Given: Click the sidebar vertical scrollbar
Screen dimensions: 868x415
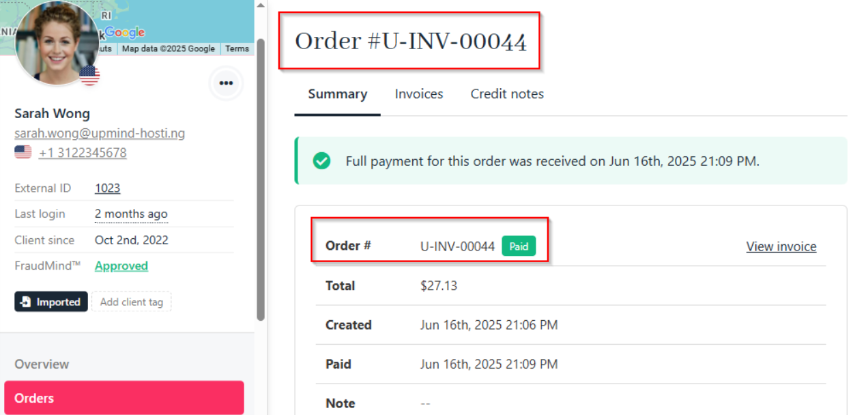Looking at the screenshot, I should (261, 179).
